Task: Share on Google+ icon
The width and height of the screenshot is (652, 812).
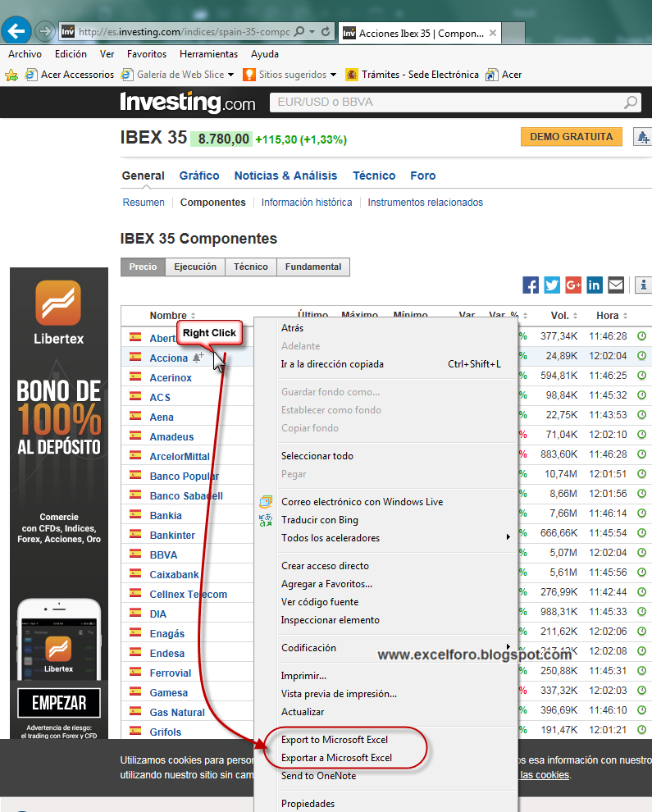Action: [573, 285]
